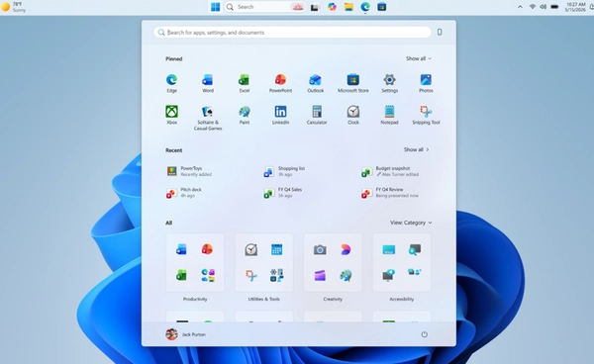This screenshot has height=364, width=594.
Task: Launch Solitaire & Casual Games
Action: tap(208, 118)
